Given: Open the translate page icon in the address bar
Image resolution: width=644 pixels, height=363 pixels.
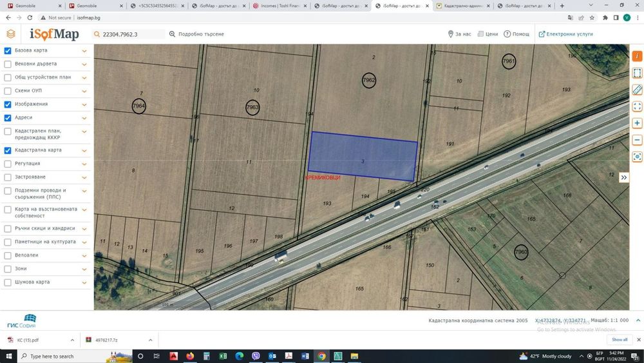Looking at the screenshot, I should (x=571, y=17).
